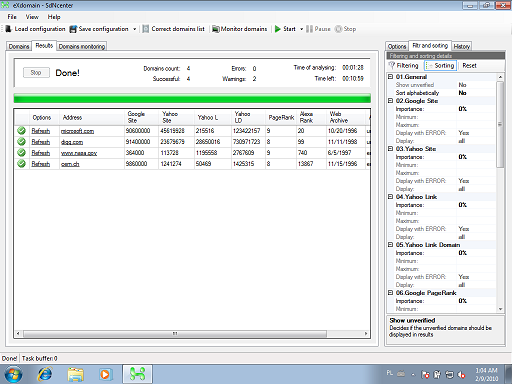Click Refresh link for cern.ch

(x=41, y=164)
